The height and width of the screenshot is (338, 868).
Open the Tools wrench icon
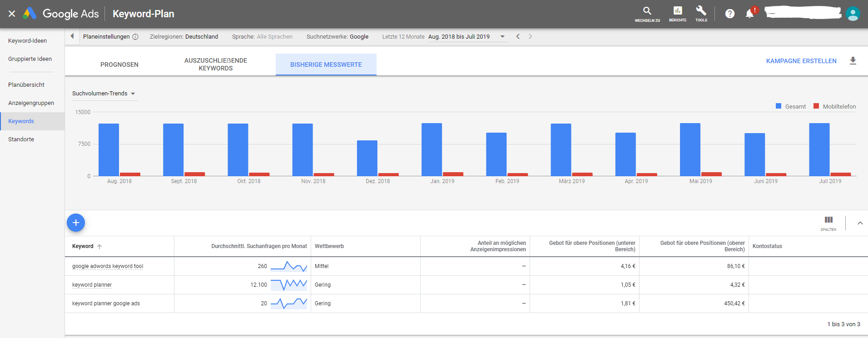[x=701, y=14]
